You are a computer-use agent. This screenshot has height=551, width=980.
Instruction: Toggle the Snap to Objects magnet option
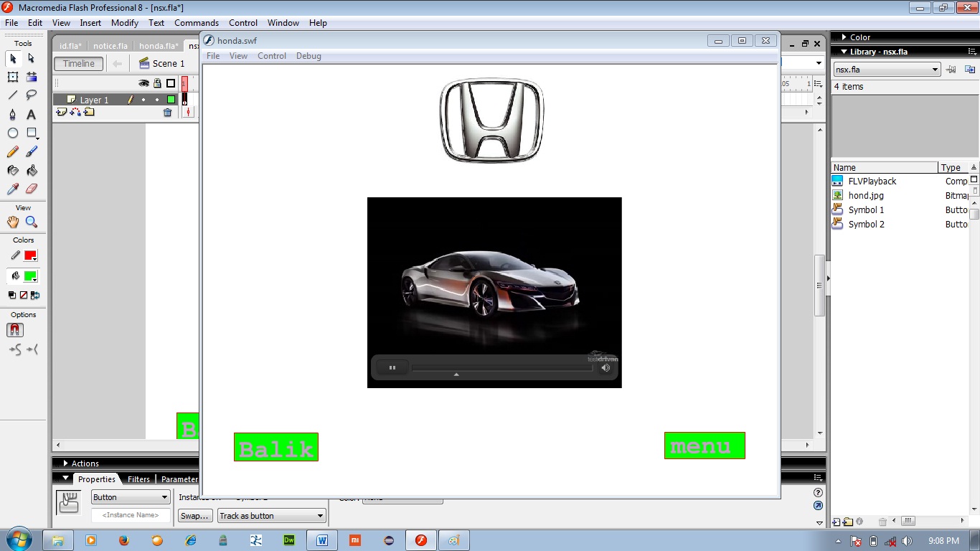pyautogui.click(x=15, y=330)
